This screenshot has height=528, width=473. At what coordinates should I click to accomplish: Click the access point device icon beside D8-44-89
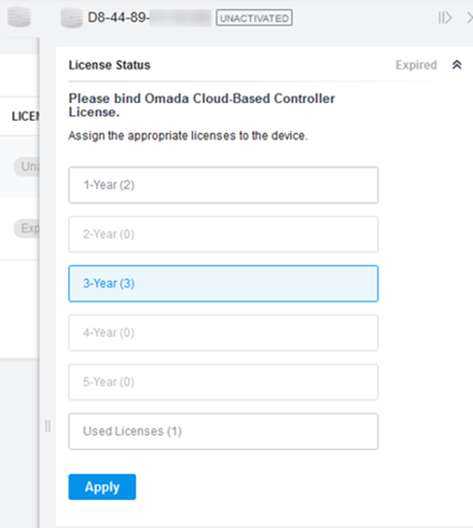click(71, 18)
